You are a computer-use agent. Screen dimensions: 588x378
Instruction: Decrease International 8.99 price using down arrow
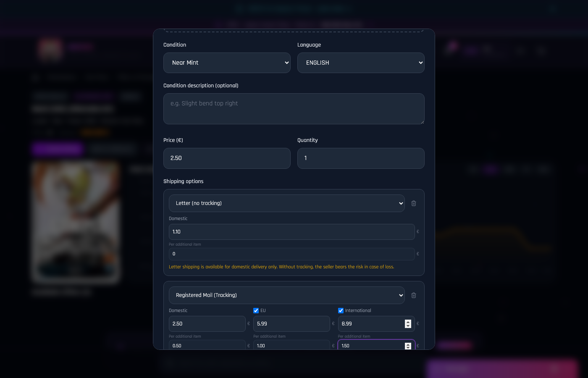point(408,326)
